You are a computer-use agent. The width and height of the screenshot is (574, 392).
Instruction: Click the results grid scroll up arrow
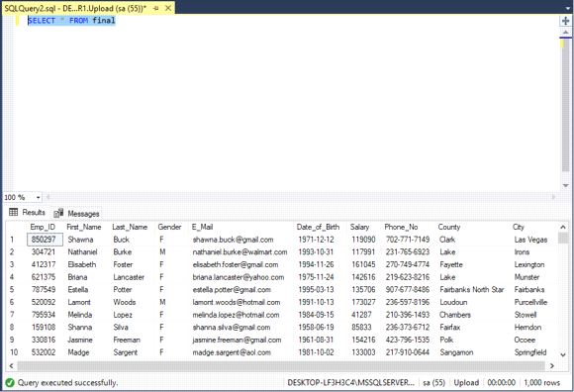[x=563, y=228]
